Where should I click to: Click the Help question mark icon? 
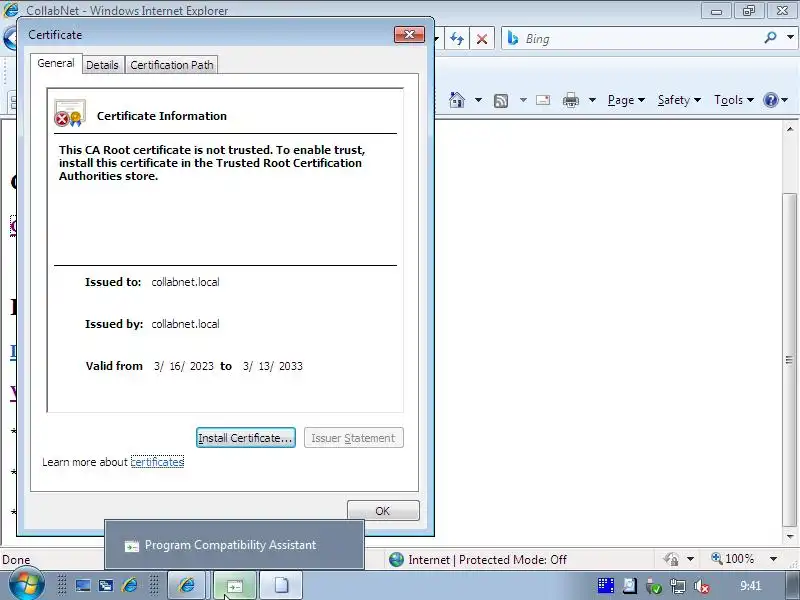click(770, 100)
